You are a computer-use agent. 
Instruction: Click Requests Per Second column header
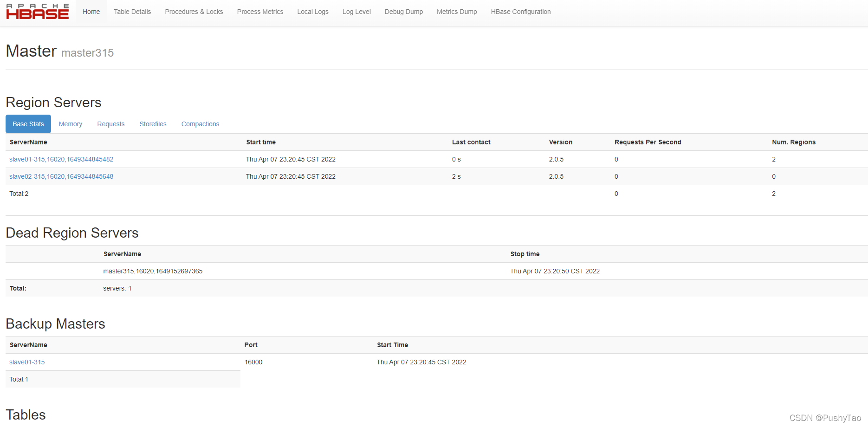(x=648, y=142)
